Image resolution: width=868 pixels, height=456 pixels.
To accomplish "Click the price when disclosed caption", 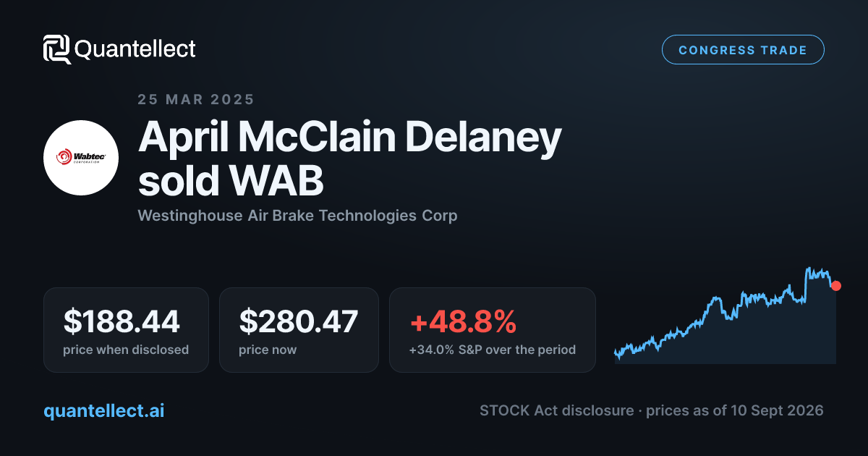I will (126, 350).
